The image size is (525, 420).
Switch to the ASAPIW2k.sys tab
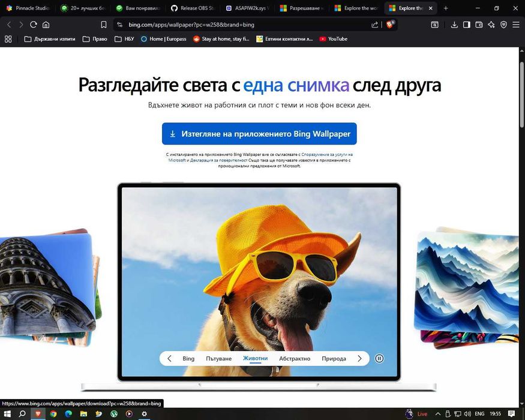tap(248, 8)
